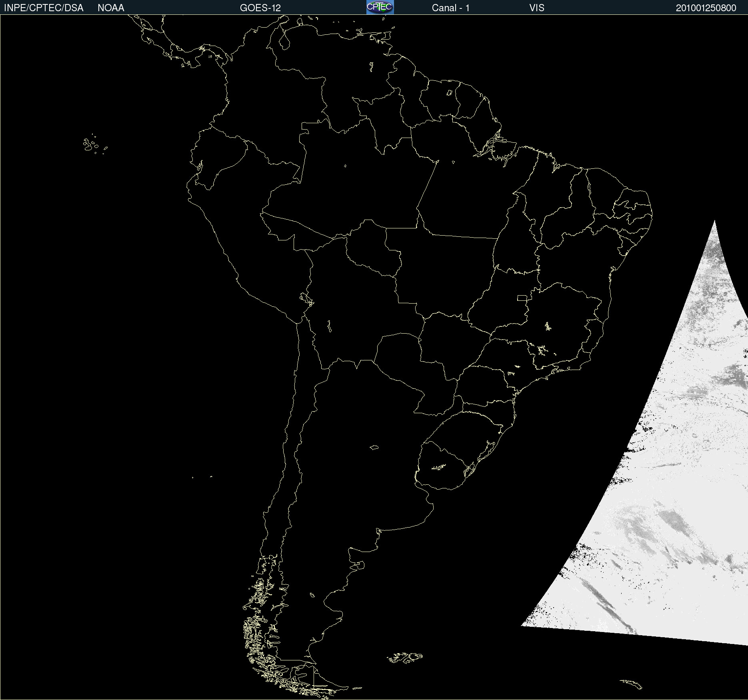Select the 201001250800 timestamp
This screenshot has height=700, width=748.
point(706,8)
